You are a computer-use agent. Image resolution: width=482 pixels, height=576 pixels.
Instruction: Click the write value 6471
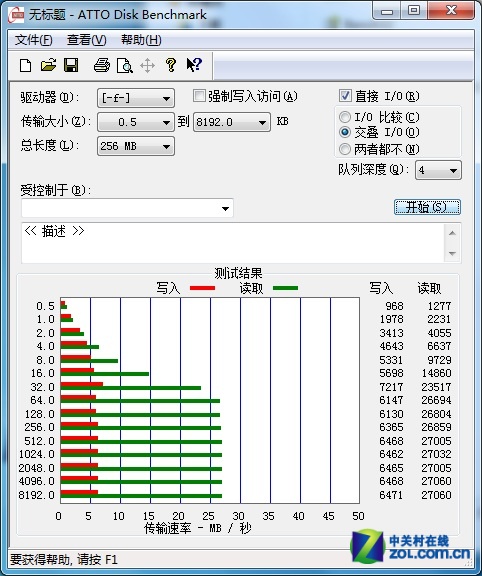point(391,495)
